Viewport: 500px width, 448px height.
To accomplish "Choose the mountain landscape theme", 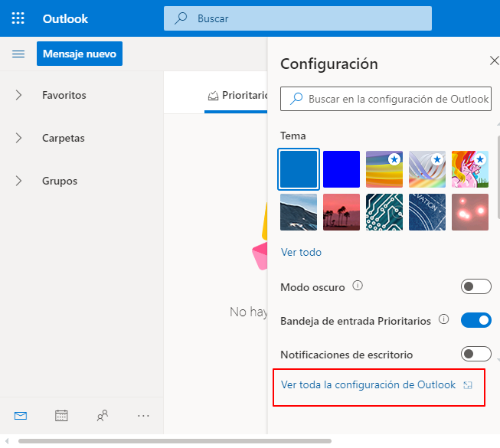I will coord(299,212).
